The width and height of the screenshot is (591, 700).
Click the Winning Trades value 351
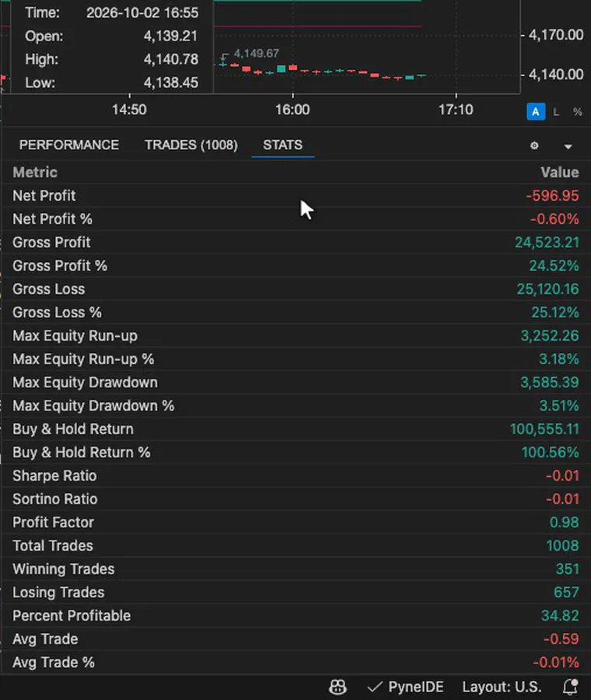click(567, 569)
